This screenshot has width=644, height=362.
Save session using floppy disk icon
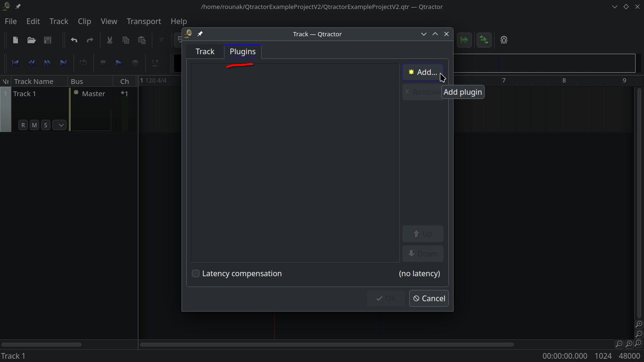coord(48,40)
